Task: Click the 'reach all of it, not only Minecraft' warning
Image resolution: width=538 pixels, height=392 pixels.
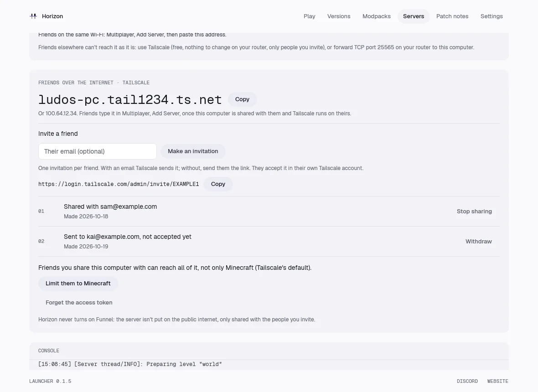Action: [175, 268]
